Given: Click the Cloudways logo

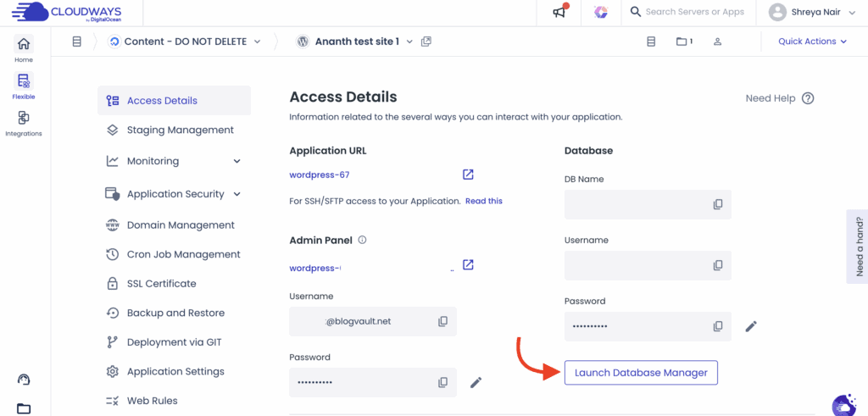Looking at the screenshot, I should click(66, 12).
